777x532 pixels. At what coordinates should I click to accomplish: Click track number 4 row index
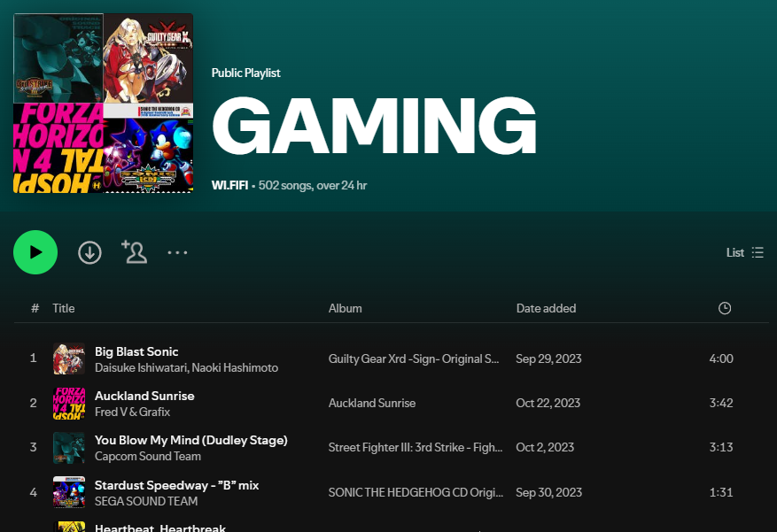click(33, 492)
